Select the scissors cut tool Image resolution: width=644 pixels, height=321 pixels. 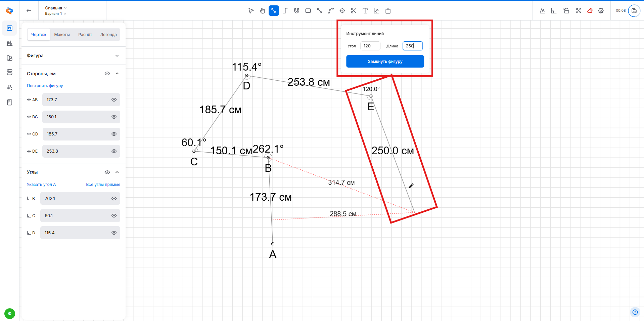coord(354,11)
